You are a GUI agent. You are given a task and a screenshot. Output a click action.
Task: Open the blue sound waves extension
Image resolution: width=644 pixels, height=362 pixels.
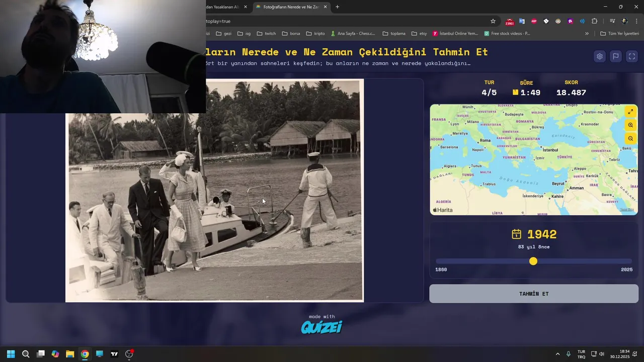582,21
